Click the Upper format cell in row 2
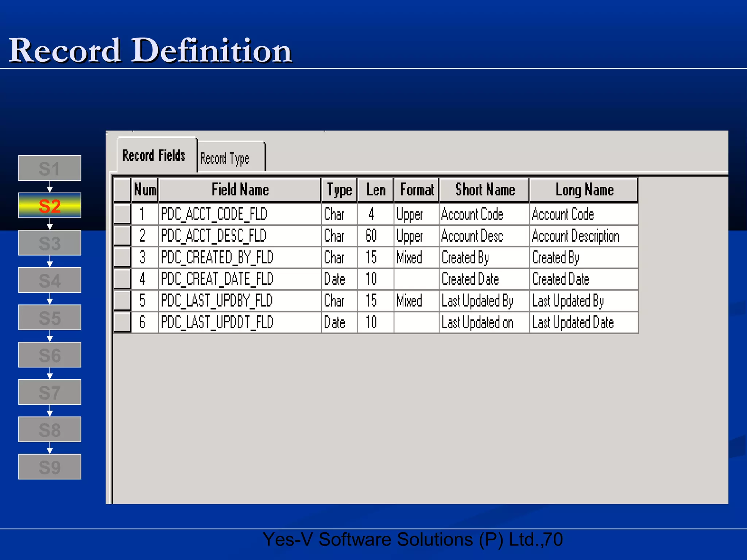Screen dimensions: 747x560 click(417, 236)
